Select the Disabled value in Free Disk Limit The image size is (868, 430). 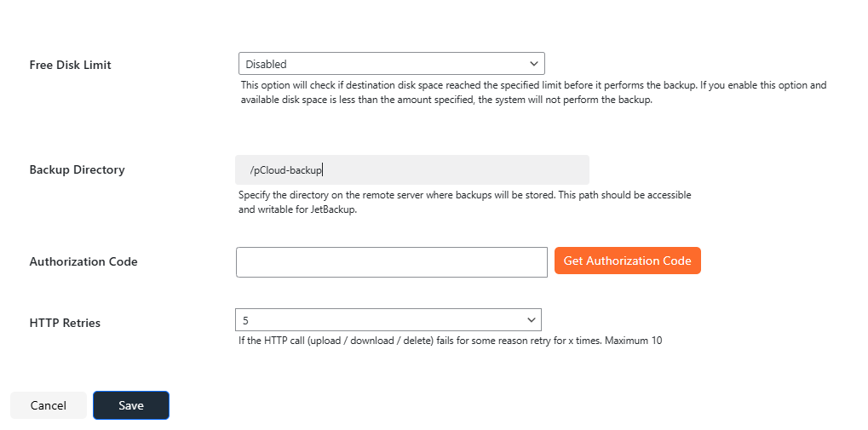point(267,64)
